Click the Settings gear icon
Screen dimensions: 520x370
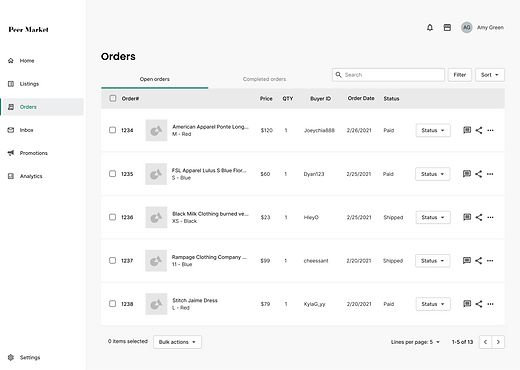pos(11,357)
